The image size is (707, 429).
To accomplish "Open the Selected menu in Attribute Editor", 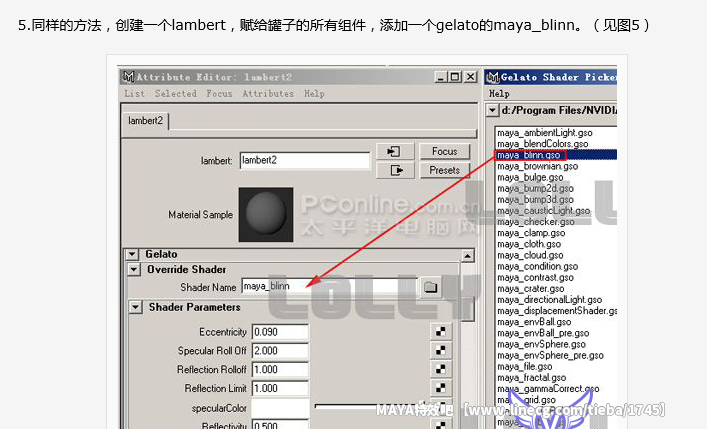I will [x=175, y=94].
